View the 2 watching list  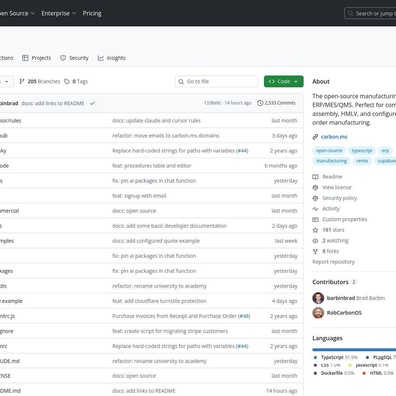tap(335, 241)
